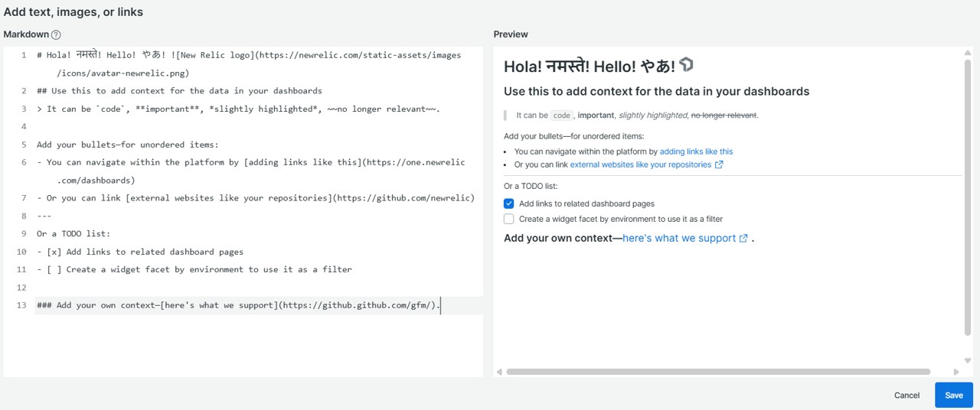Open 'adding links like this' link
The width and height of the screenshot is (980, 410).
tap(696, 151)
